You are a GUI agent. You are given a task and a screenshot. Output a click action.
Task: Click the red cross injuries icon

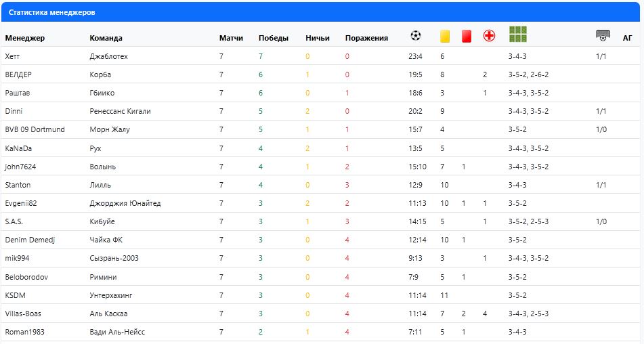tap(489, 36)
